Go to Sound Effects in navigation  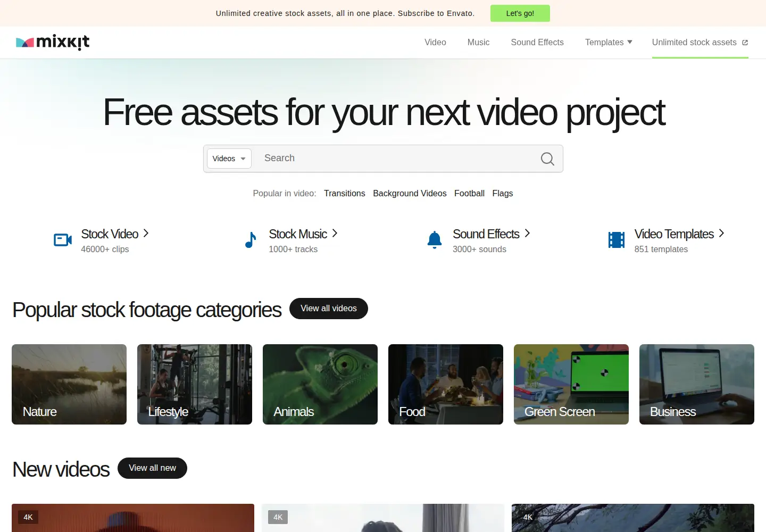(537, 42)
